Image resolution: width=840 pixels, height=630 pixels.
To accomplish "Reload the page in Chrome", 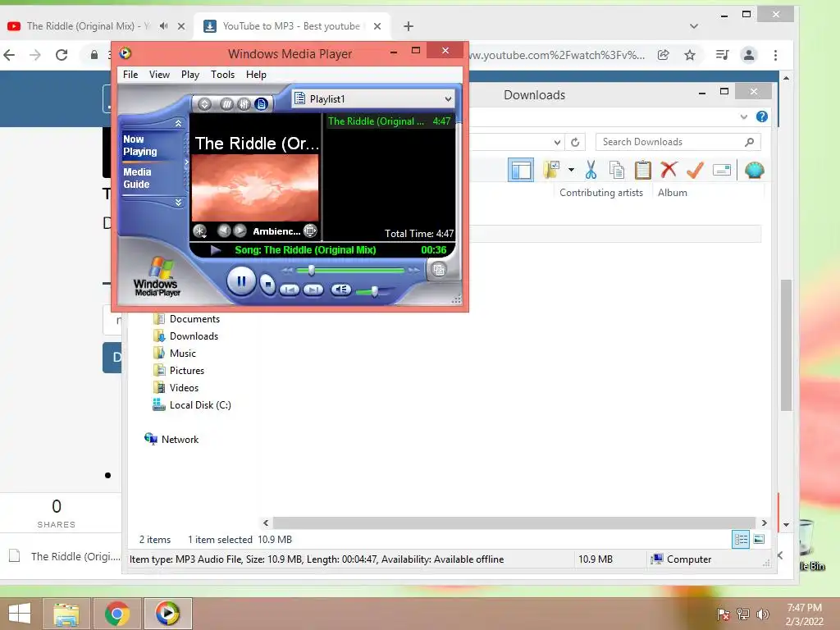I will (62, 55).
